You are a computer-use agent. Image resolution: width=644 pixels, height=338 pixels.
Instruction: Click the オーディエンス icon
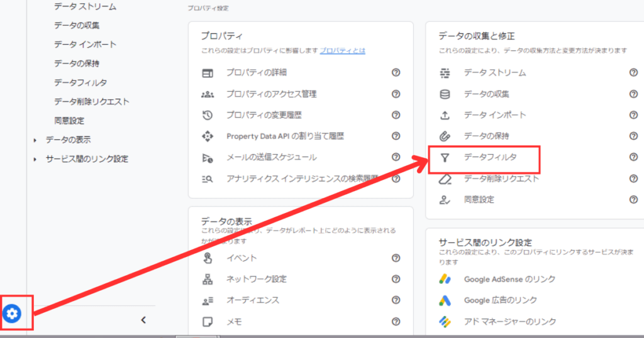[x=208, y=301]
